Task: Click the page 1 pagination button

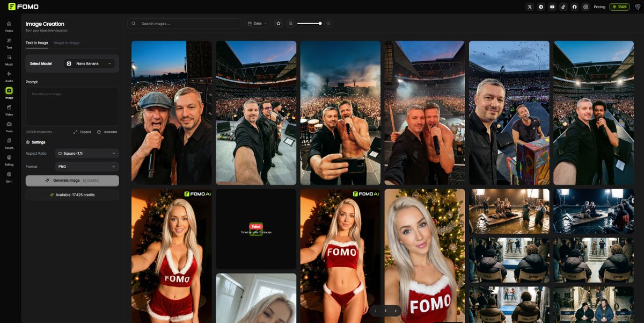Action: point(385,311)
